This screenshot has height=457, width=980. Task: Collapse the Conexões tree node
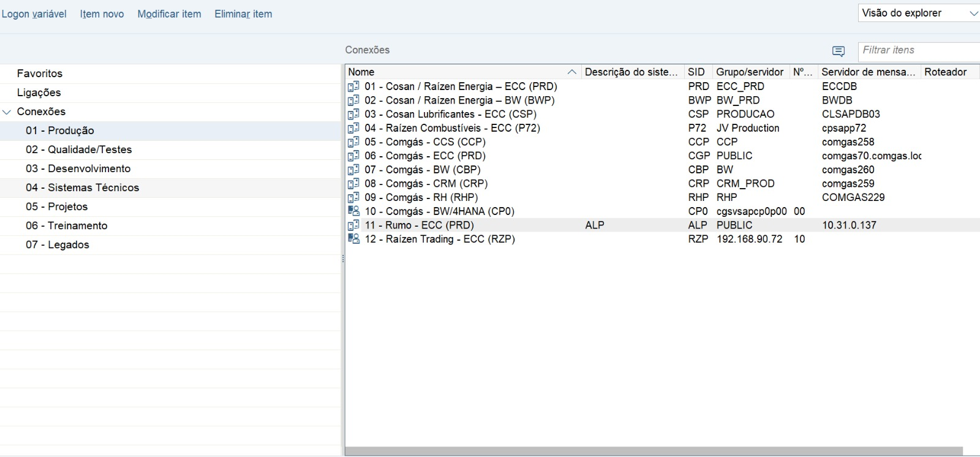tap(7, 112)
